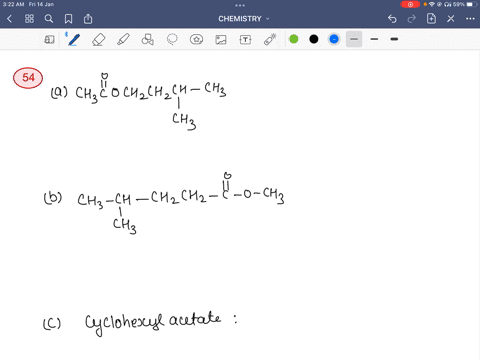Open the Elements star tool
This screenshot has width=480, height=360.
point(196,39)
